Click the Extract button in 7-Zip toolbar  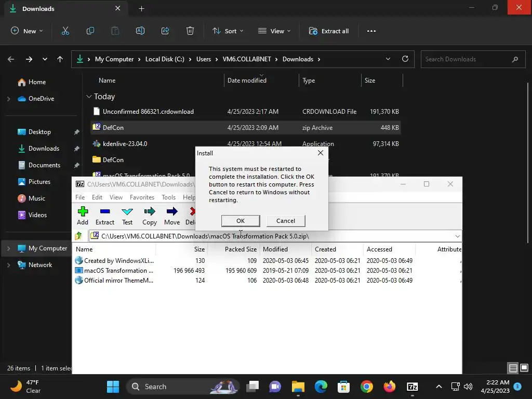click(105, 216)
